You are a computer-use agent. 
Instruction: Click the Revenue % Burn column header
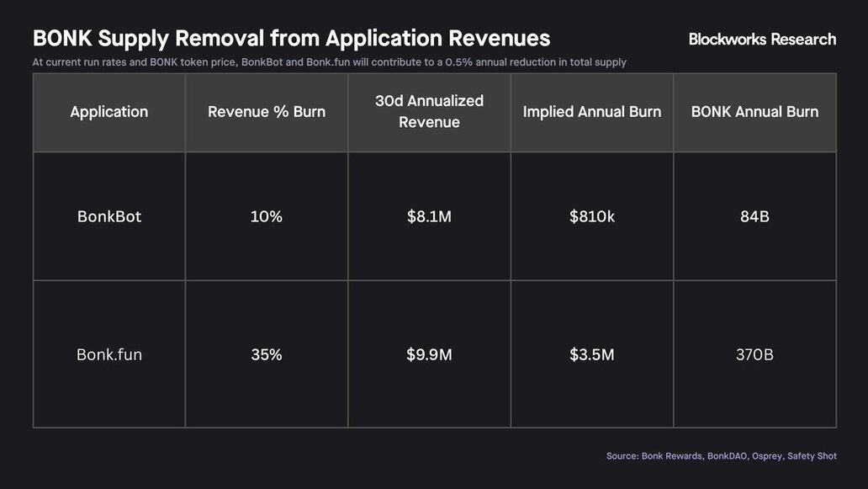coord(267,112)
